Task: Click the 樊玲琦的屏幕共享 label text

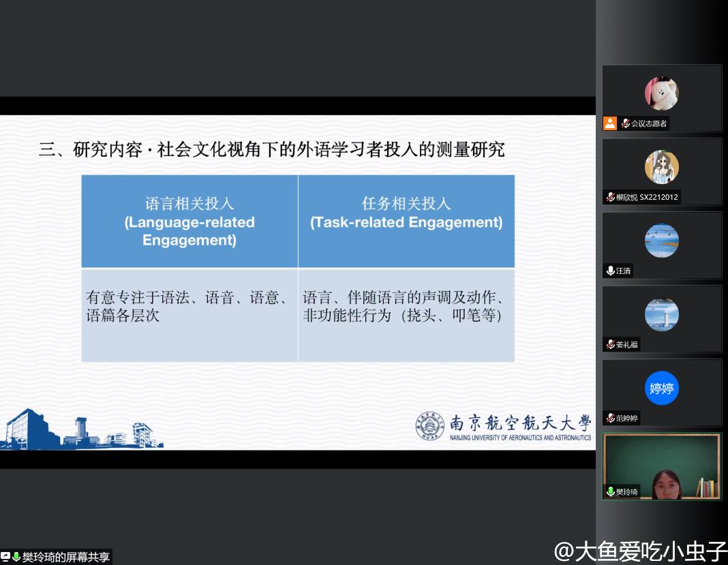Action: tap(65, 557)
